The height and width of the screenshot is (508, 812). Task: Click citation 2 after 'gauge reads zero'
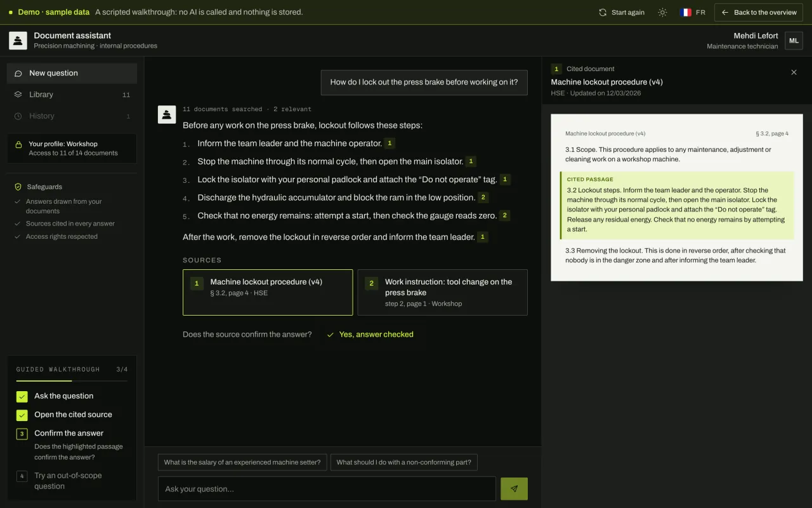point(505,215)
